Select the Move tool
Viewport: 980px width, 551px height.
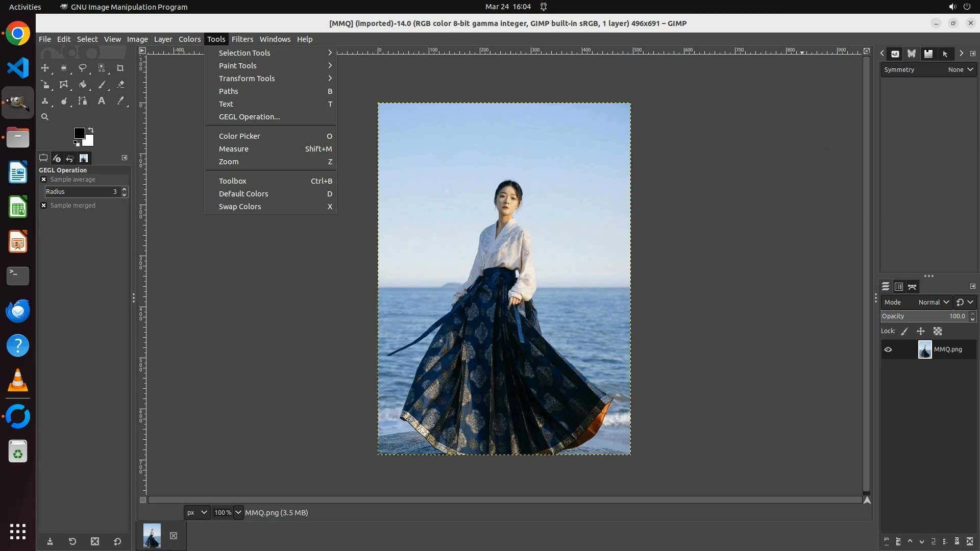pos(45,68)
